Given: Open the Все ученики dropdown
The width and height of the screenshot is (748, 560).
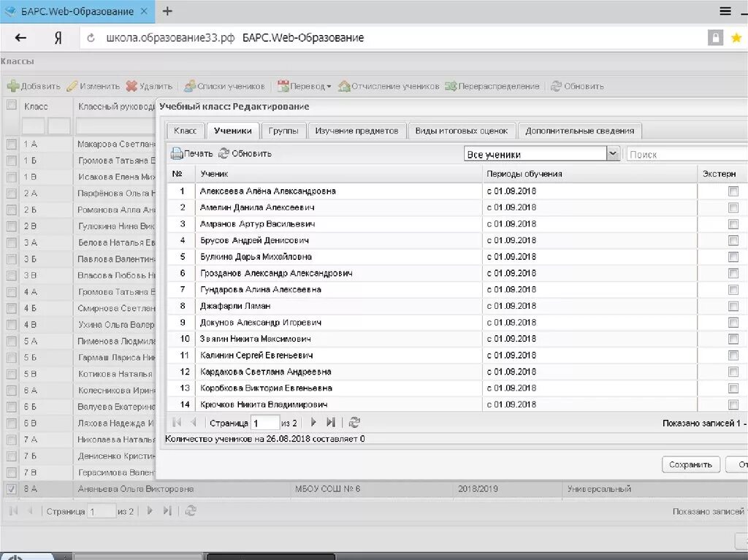Looking at the screenshot, I should coord(613,153).
